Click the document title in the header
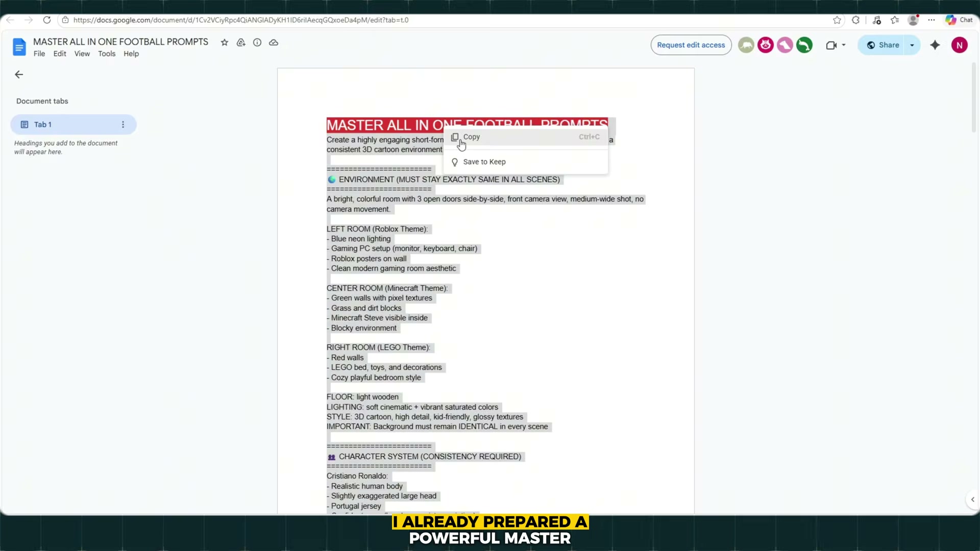980x551 pixels. click(x=121, y=42)
